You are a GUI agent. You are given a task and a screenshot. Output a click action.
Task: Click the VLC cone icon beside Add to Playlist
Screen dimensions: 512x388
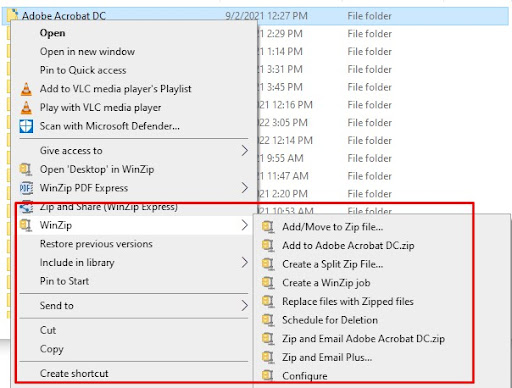coord(26,89)
